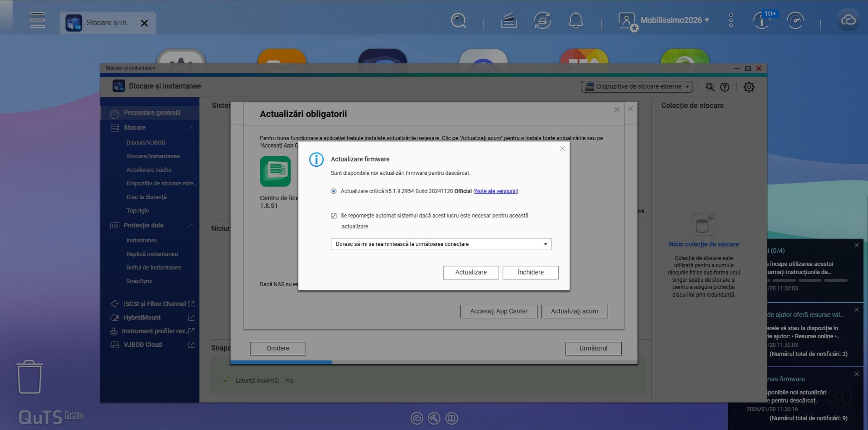Open the Note ale versiunii link
Screen dimensions: 868x430
(x=496, y=191)
